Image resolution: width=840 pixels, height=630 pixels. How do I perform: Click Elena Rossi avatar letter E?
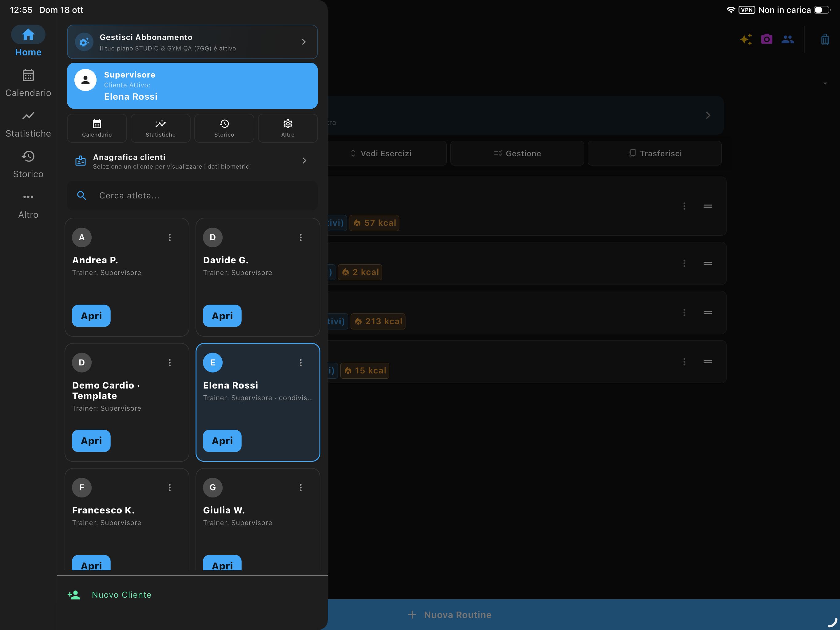[213, 362]
